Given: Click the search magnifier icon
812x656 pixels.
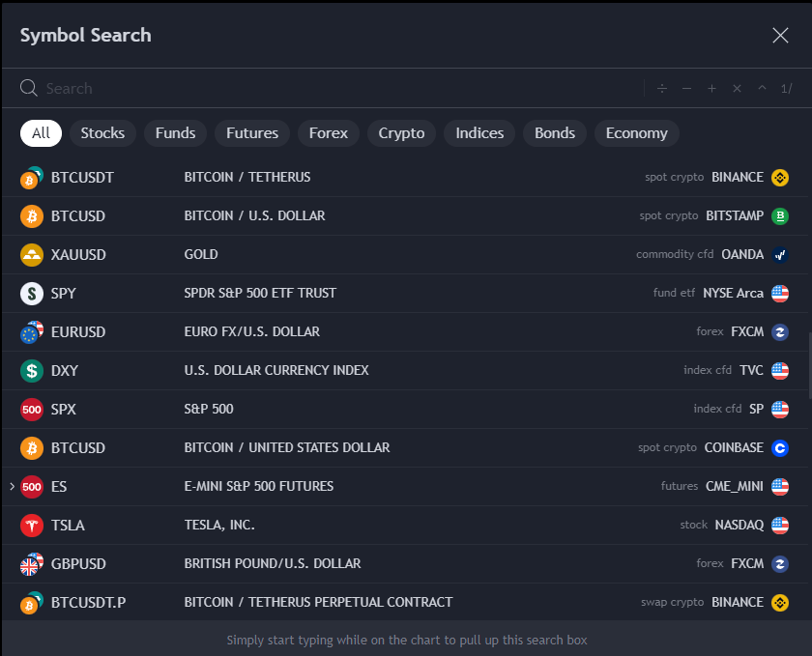Looking at the screenshot, I should coord(29,89).
